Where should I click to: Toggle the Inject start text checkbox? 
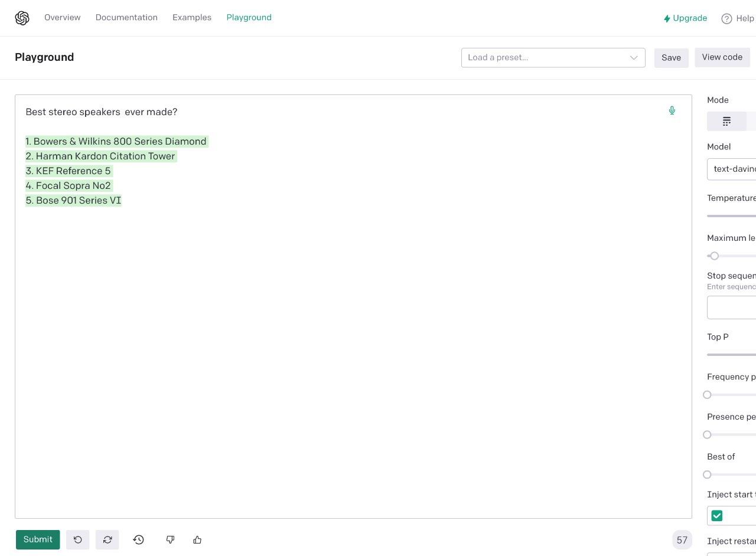tap(717, 516)
